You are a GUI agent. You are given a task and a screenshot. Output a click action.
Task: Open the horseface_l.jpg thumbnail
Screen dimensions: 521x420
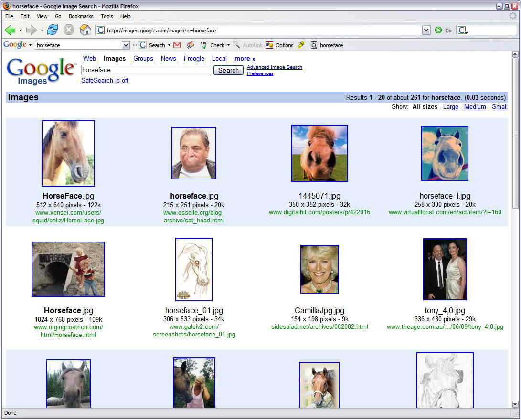click(445, 153)
